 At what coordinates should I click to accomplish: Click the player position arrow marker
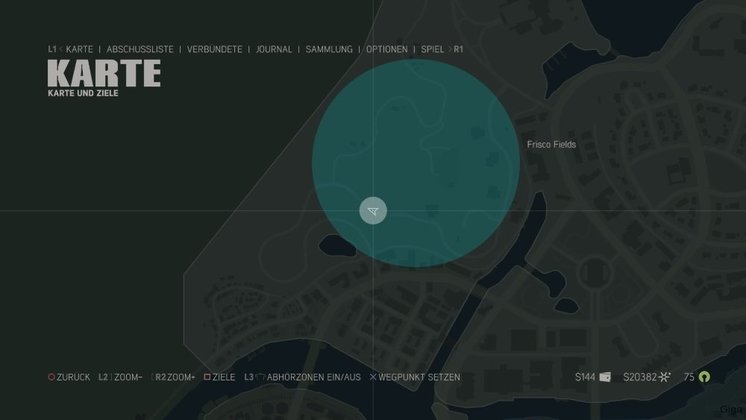(x=373, y=211)
